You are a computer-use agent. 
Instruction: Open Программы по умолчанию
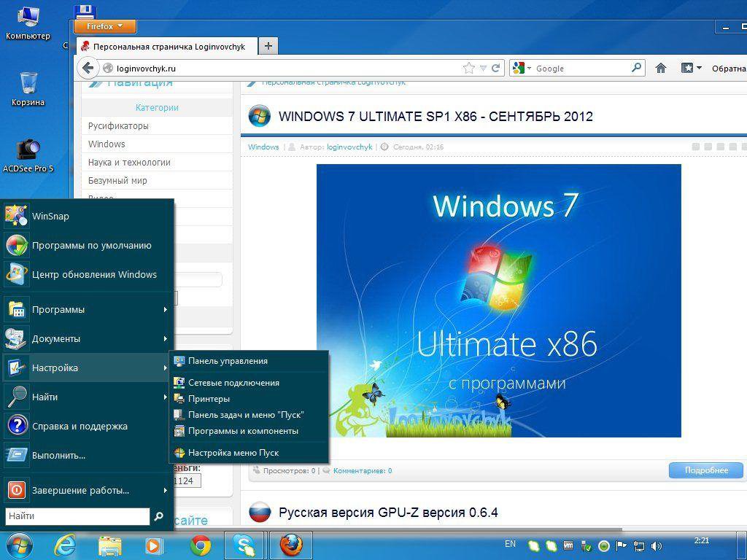tap(88, 245)
